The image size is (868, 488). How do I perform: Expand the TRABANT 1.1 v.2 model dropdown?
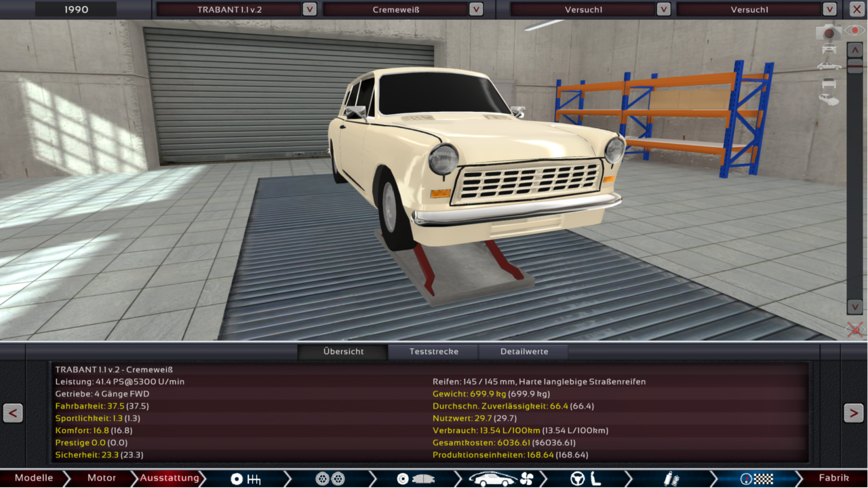click(x=309, y=9)
